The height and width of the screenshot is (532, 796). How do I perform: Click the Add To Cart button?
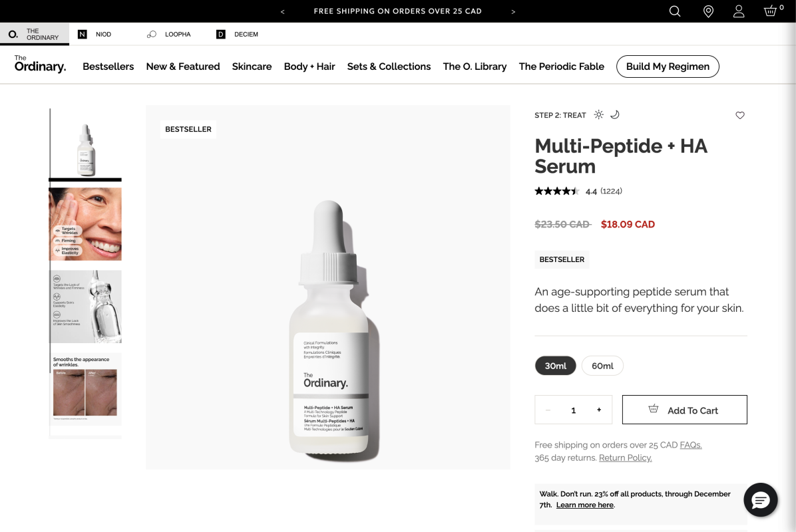pos(684,410)
